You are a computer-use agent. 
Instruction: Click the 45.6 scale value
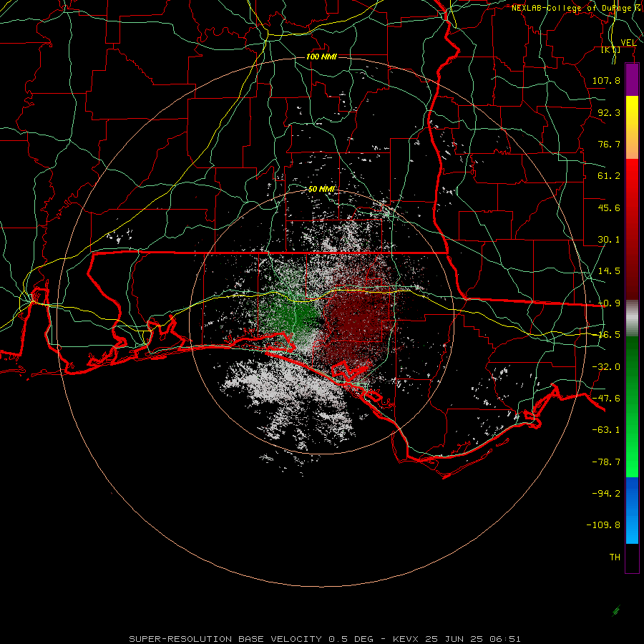(x=609, y=208)
